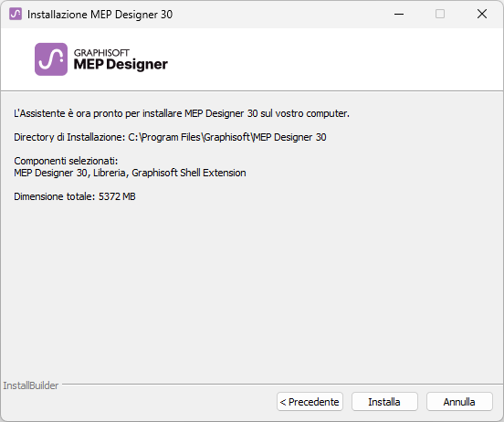Screen dimensions: 504x422
Task: Click the Dimensione totale: 5372 MB text
Action: [x=75, y=196]
